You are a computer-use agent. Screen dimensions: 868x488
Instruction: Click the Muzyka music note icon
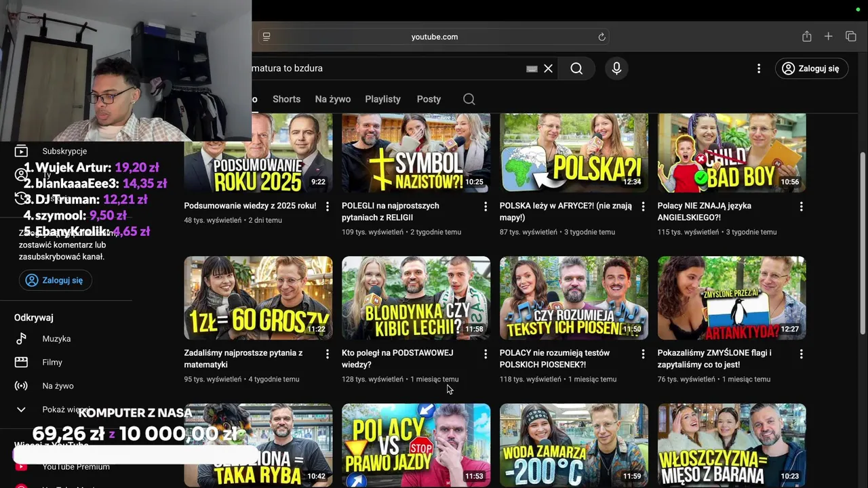(22, 339)
